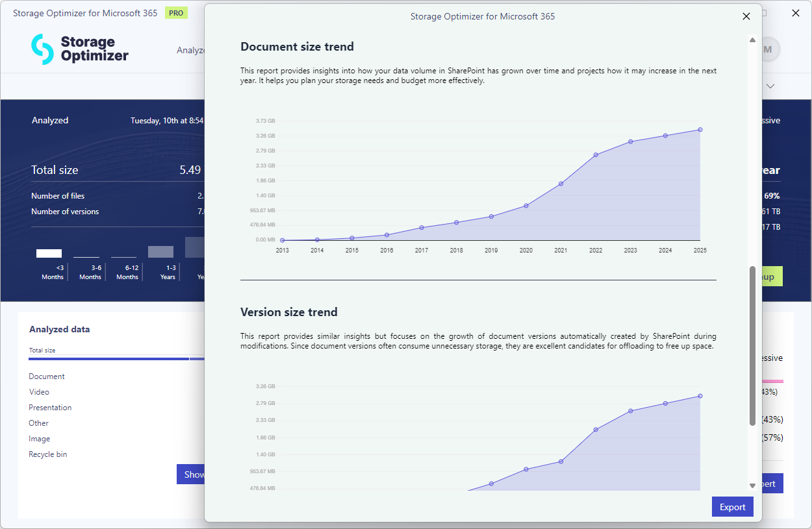Click the <3 Months age bar

click(49, 253)
